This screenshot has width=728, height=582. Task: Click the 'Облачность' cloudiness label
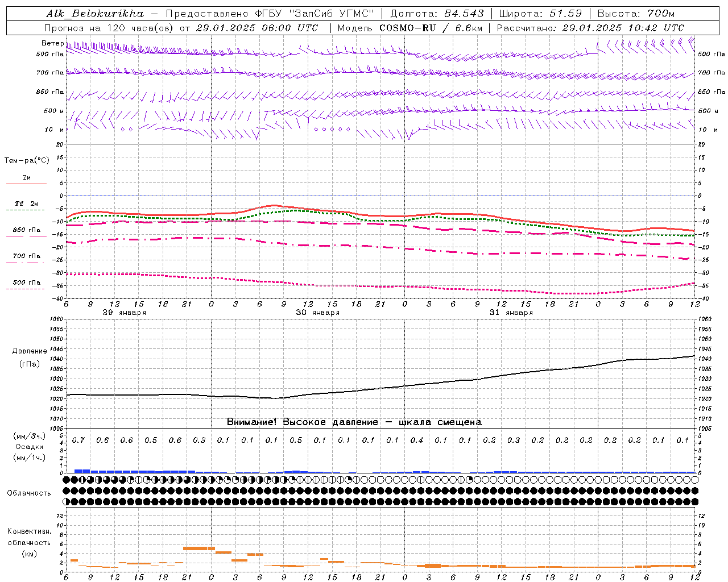[29, 493]
